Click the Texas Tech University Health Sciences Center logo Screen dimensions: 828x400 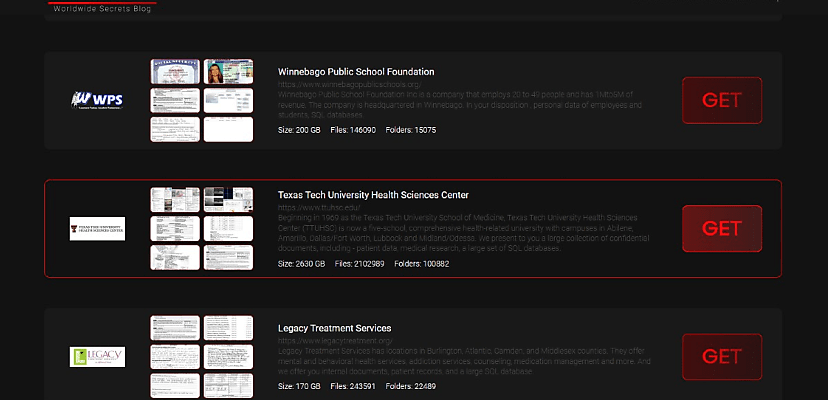click(x=97, y=228)
